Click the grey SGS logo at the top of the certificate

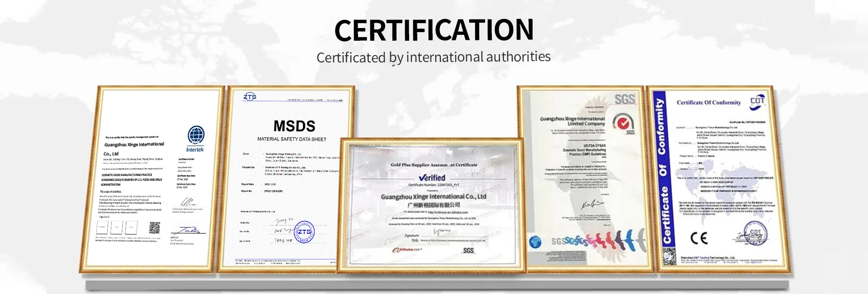click(625, 99)
